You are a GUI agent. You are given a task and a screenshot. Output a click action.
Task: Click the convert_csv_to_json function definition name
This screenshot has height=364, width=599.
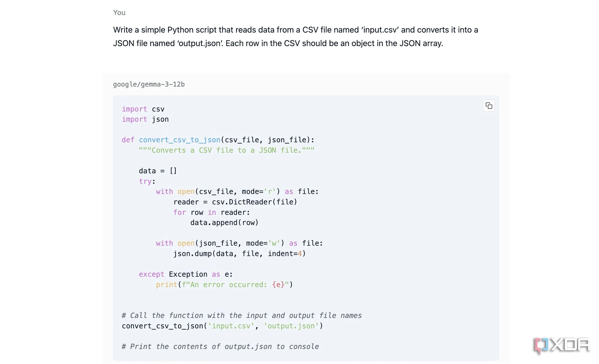(179, 140)
